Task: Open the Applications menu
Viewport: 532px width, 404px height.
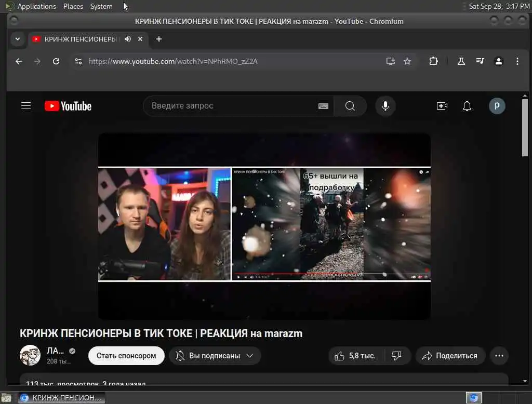Action: point(37,6)
